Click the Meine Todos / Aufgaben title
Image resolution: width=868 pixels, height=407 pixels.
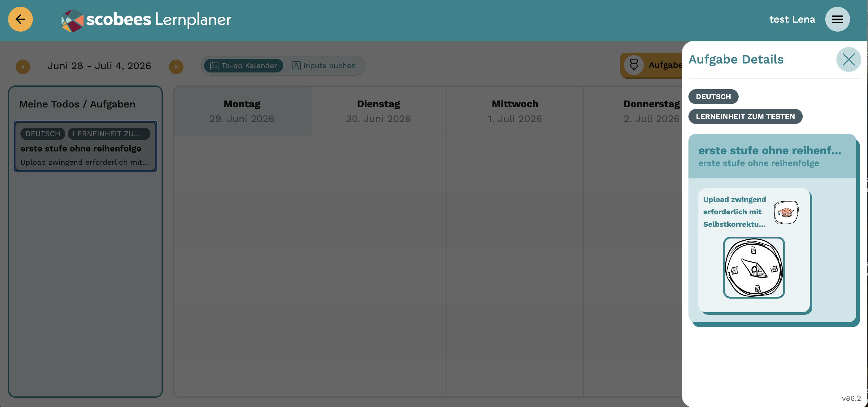pyautogui.click(x=77, y=104)
